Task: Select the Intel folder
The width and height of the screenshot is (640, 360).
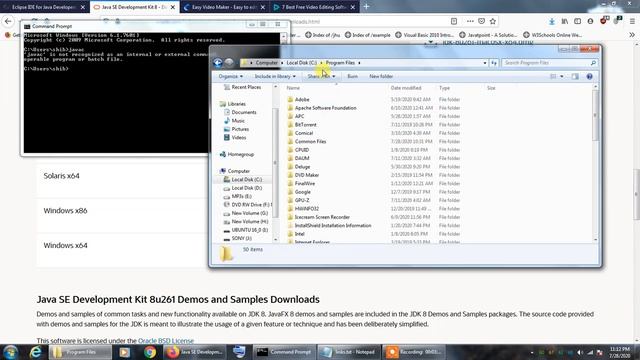Action: pyautogui.click(x=299, y=234)
